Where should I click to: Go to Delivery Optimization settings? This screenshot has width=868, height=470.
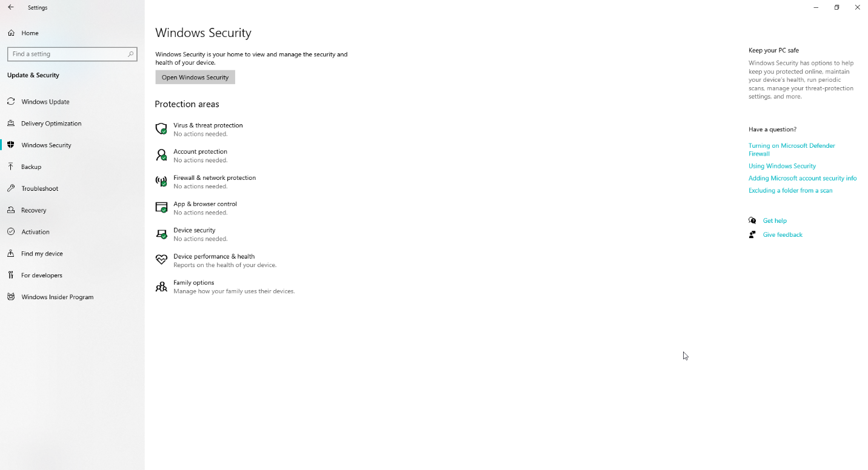51,124
